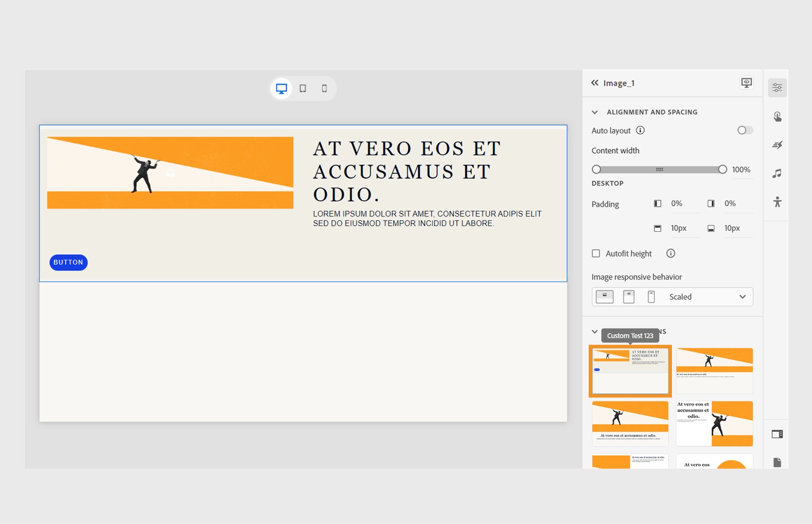Choose design with text left, image right
Viewport: 812px width, 524px height.
715,424
